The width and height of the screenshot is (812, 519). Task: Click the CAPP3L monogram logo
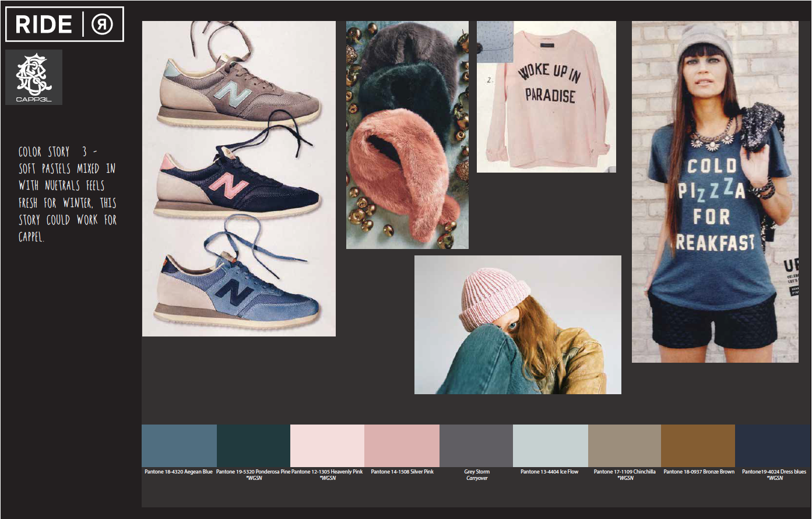point(34,77)
